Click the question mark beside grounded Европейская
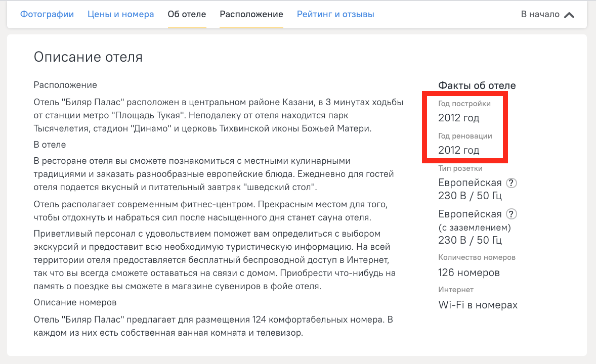Screen dimensions: 596x364 (512, 214)
